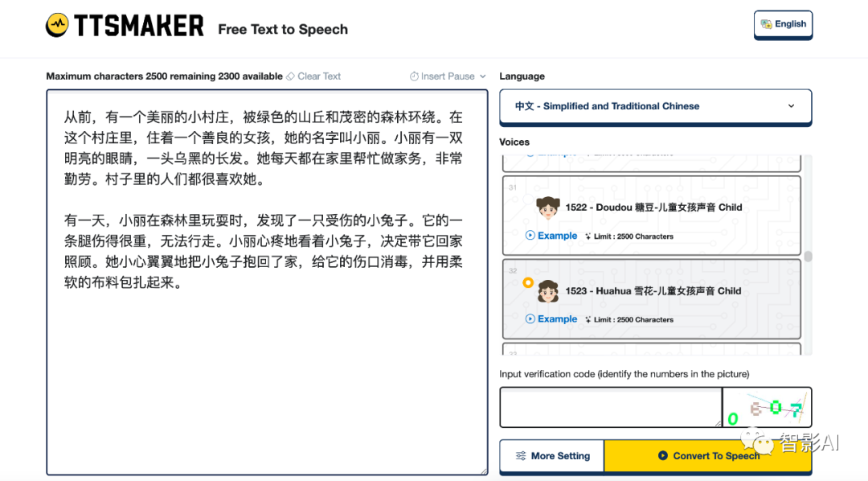This screenshot has width=868, height=481.
Task: Open the English site language switcher
Action: 783,24
